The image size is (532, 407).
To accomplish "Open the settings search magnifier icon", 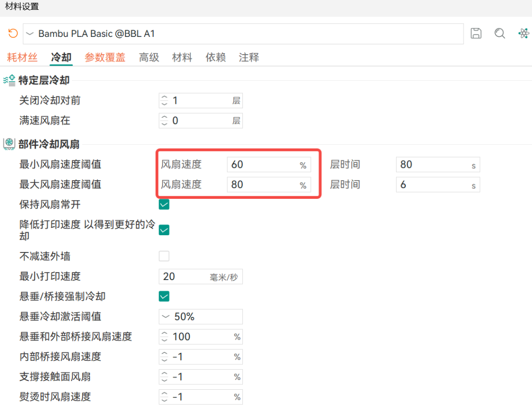I will [x=499, y=33].
